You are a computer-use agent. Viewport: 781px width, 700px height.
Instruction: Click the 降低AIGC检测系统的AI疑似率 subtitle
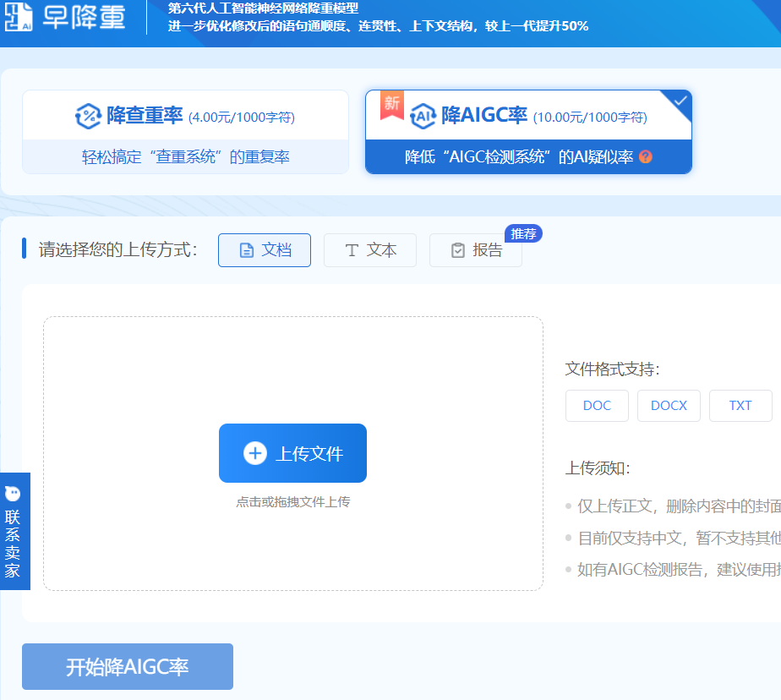518,157
